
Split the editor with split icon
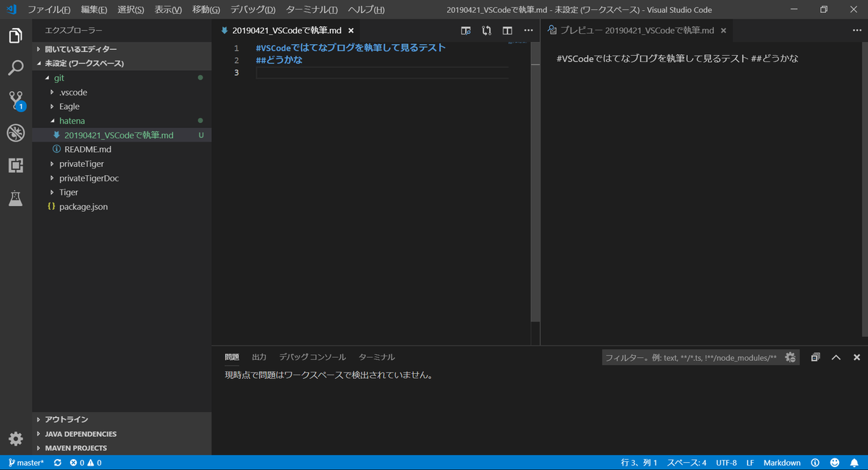(507, 30)
